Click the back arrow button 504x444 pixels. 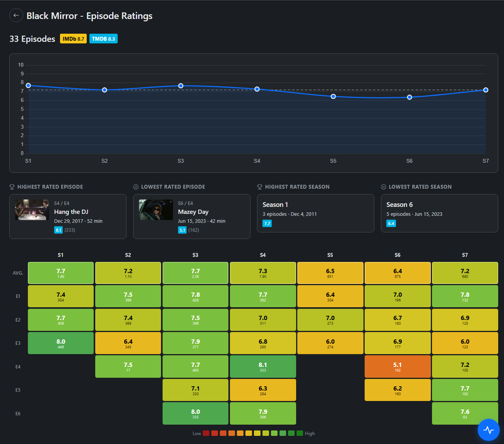[x=16, y=15]
